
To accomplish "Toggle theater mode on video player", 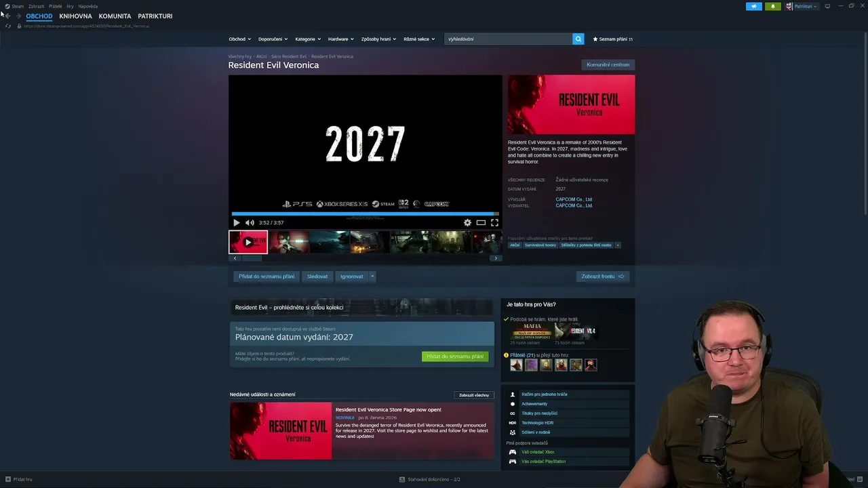I will pos(481,222).
